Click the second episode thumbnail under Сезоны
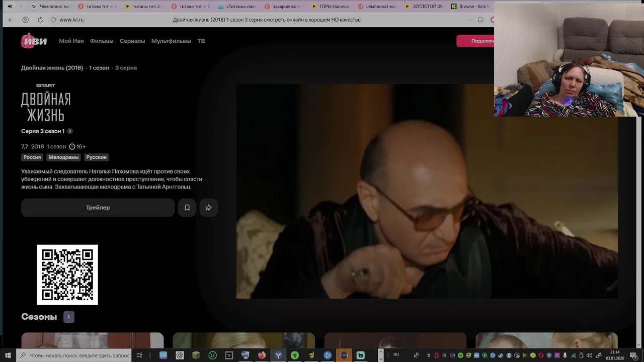Screen dimensions: 644x362 244,341
